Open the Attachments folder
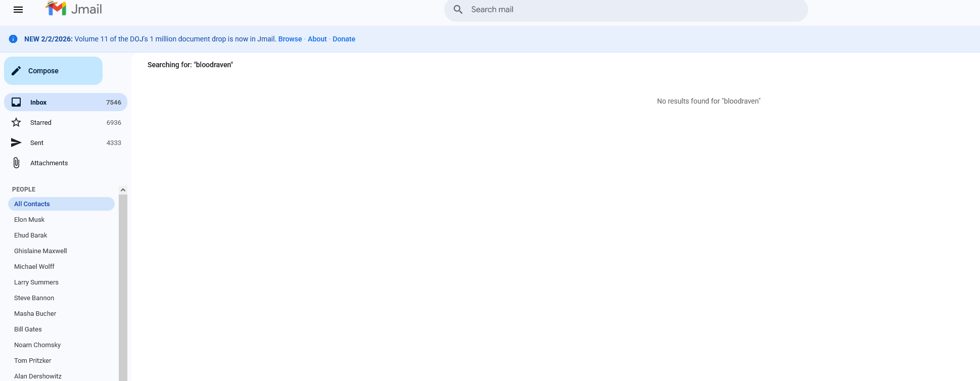The image size is (980, 381). [66, 163]
